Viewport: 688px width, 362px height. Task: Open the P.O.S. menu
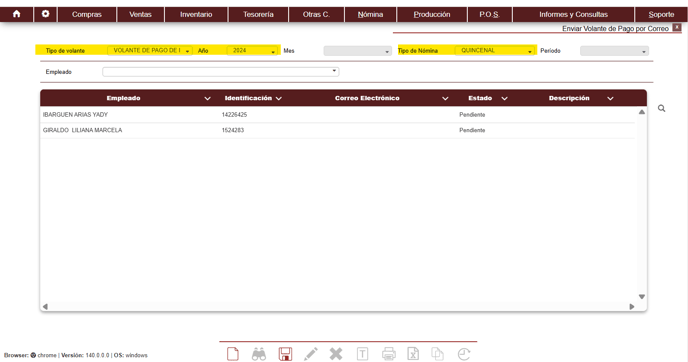[x=490, y=14]
